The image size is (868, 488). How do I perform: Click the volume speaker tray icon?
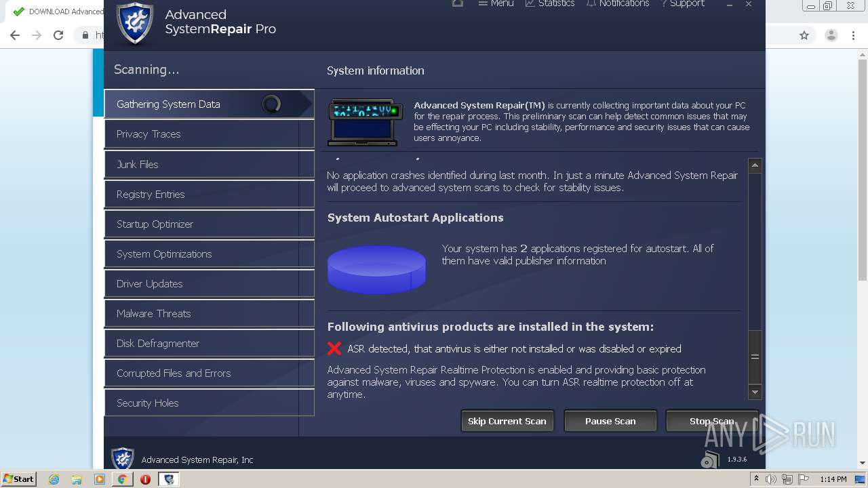[771, 479]
